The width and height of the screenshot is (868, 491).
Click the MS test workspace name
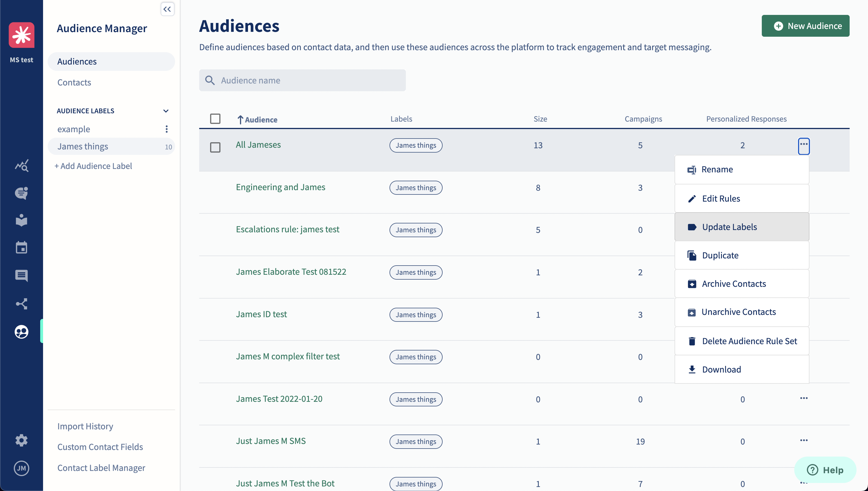click(22, 60)
